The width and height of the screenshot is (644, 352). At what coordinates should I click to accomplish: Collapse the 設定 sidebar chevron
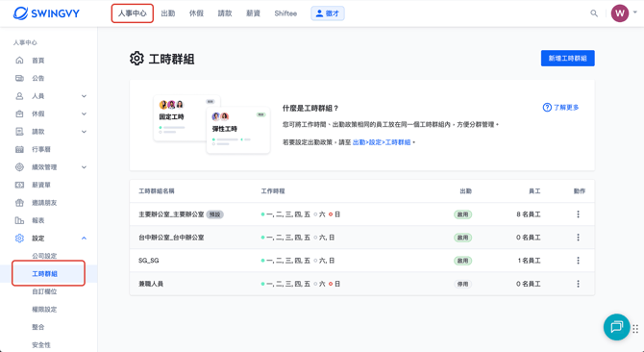(84, 239)
